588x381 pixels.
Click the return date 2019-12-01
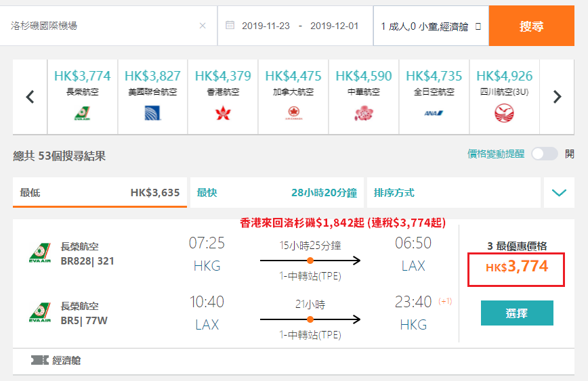[334, 26]
